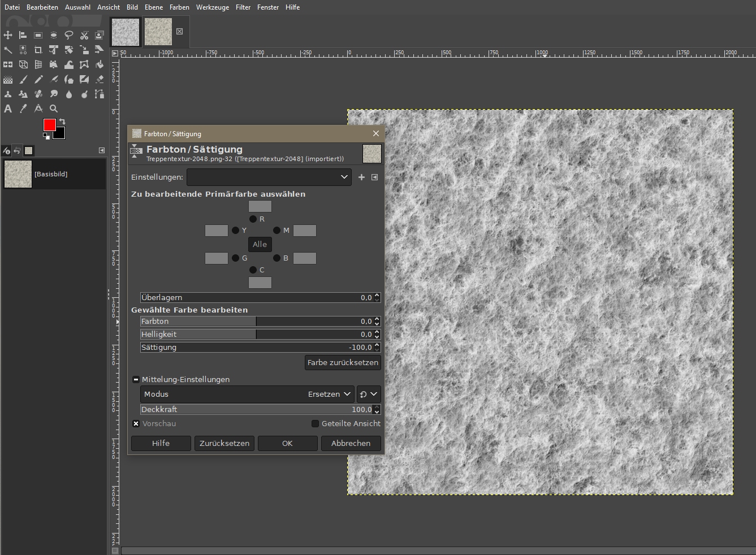Choose the G primary color radio button
This screenshot has height=555, width=756.
235,258
